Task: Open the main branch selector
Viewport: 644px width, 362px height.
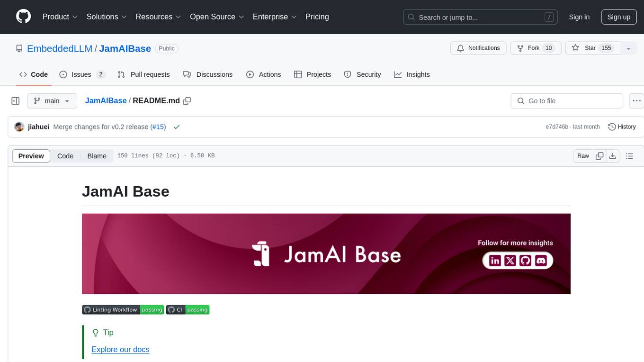Action: (52, 101)
